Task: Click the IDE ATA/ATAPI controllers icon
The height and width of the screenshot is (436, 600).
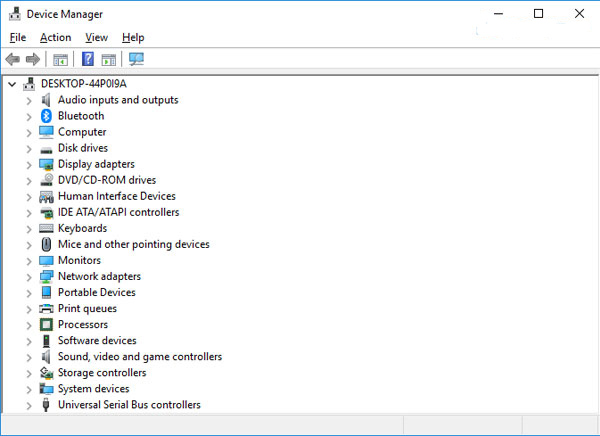Action: click(x=47, y=213)
